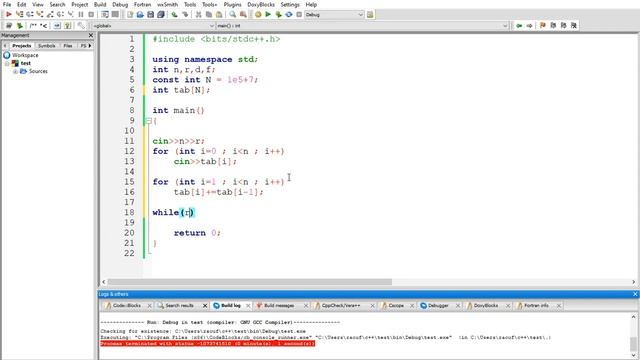Close the Management panel

tap(91, 36)
